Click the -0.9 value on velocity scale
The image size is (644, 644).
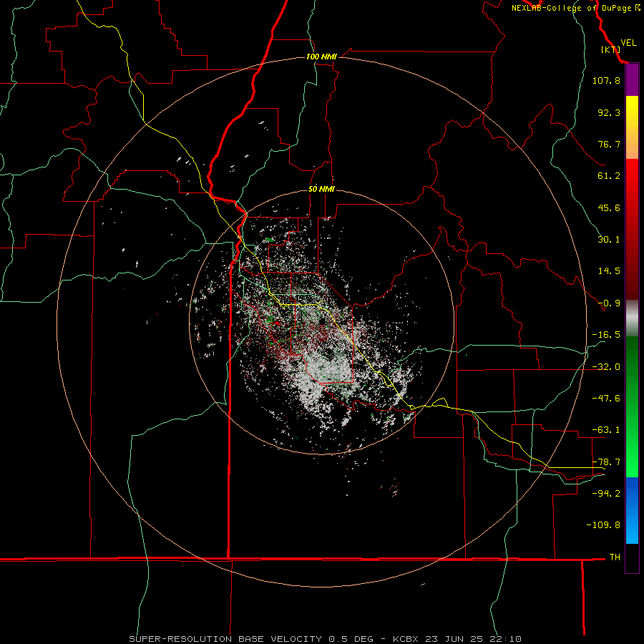click(609, 303)
